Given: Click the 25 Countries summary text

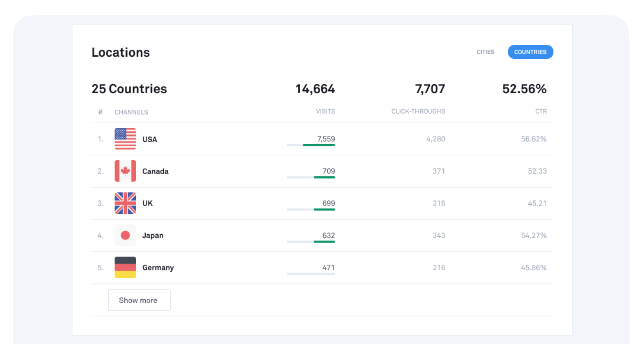Looking at the screenshot, I should coord(129,89).
